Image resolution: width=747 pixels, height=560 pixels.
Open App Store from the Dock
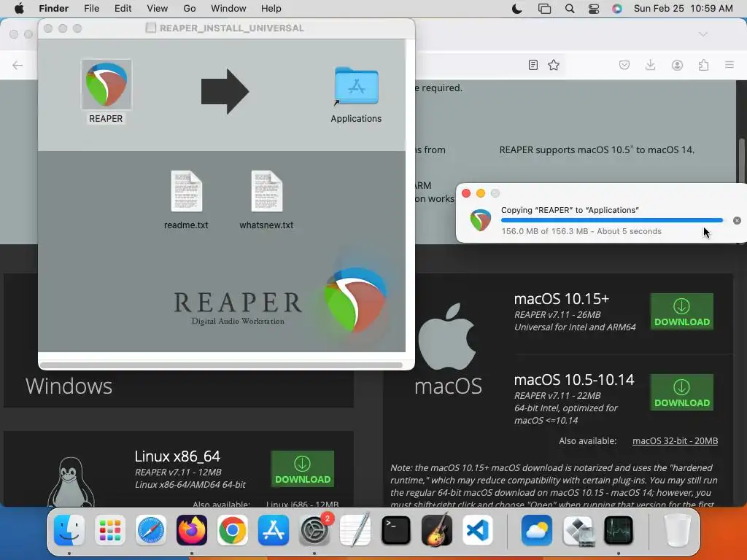(x=274, y=530)
